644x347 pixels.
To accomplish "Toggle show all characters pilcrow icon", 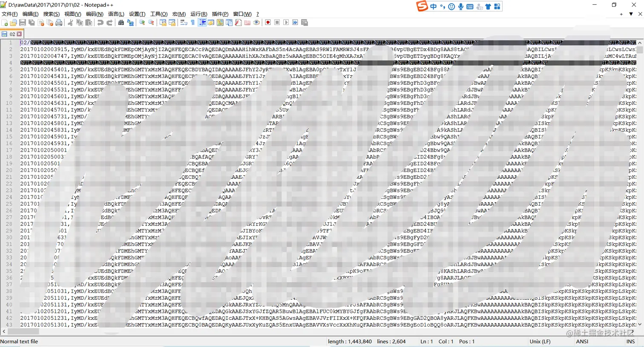I will (193, 23).
